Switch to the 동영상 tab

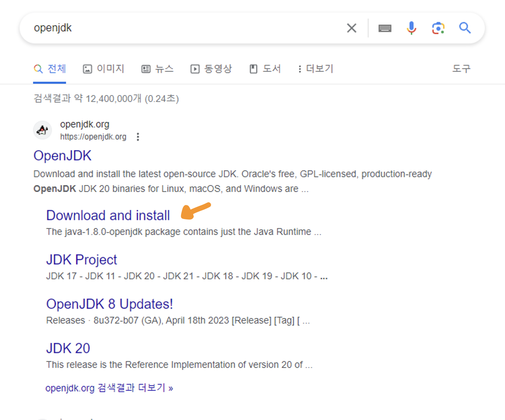(211, 69)
